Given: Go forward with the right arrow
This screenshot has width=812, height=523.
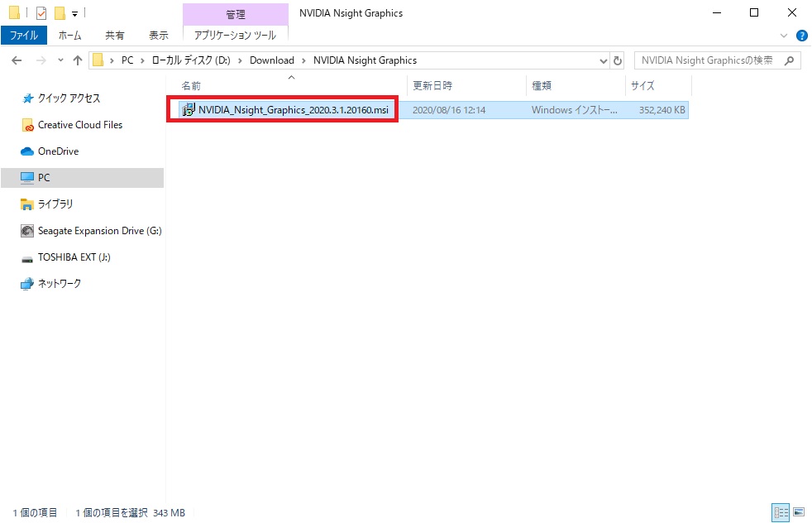Looking at the screenshot, I should pyautogui.click(x=41, y=60).
